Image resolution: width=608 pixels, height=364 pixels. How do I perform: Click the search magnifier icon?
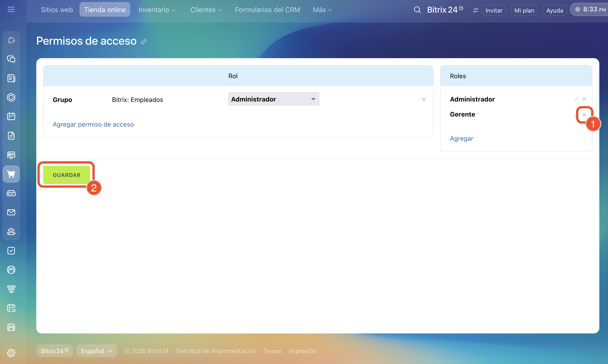coord(417,10)
